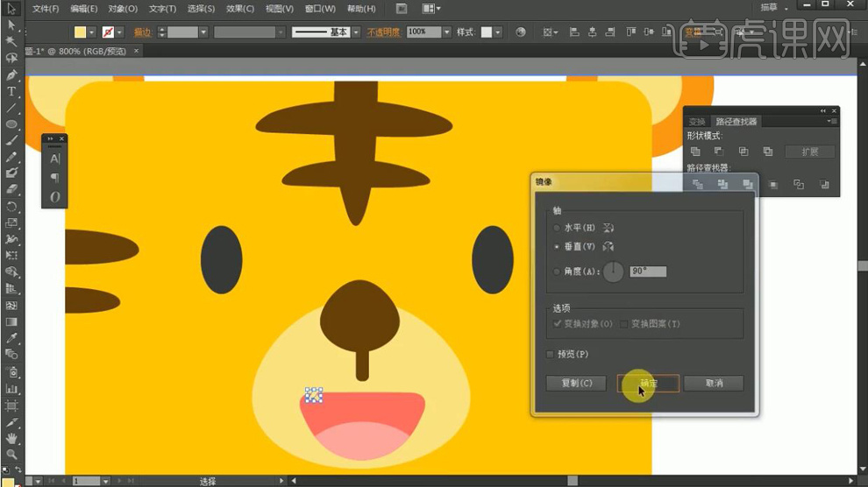Select the Line Segment tool
868x487 pixels.
[x=11, y=109]
